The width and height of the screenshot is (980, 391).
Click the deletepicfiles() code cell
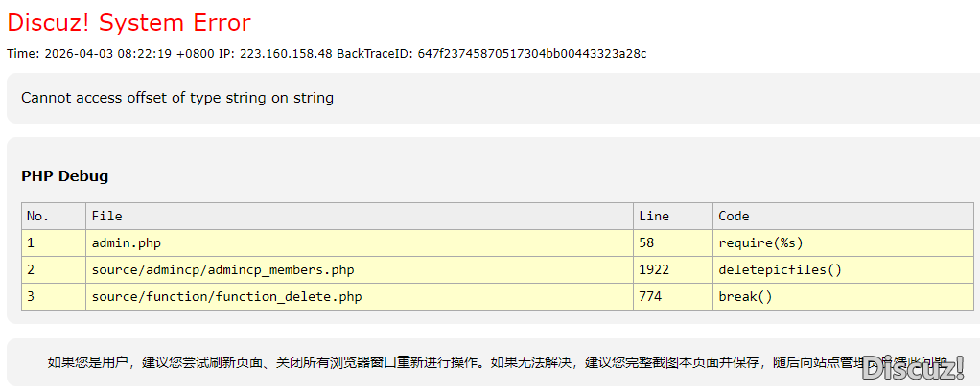click(x=780, y=270)
